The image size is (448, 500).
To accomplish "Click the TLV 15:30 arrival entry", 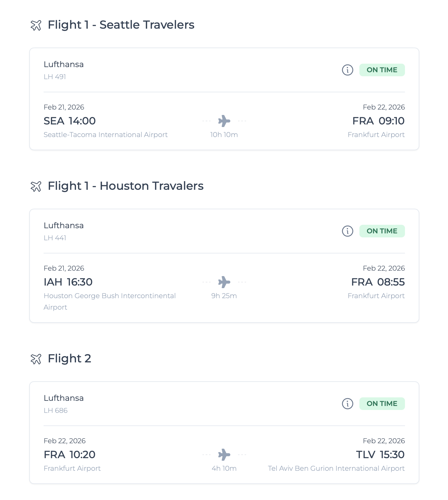I will (x=380, y=455).
